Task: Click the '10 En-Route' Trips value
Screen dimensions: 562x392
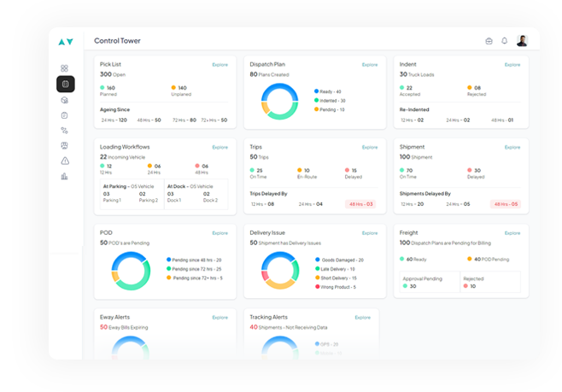Action: point(307,173)
